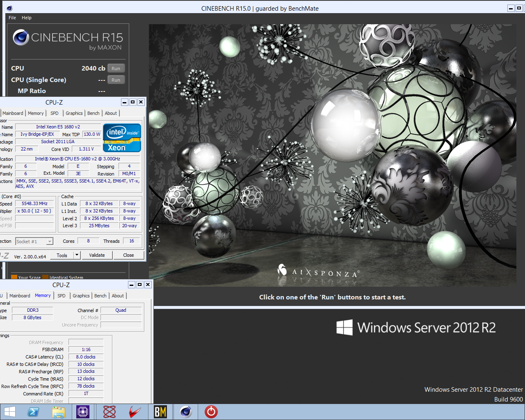The width and height of the screenshot is (525, 420).
Task: Switch to Memory tab in upper CPU-Z
Action: pyautogui.click(x=36, y=113)
